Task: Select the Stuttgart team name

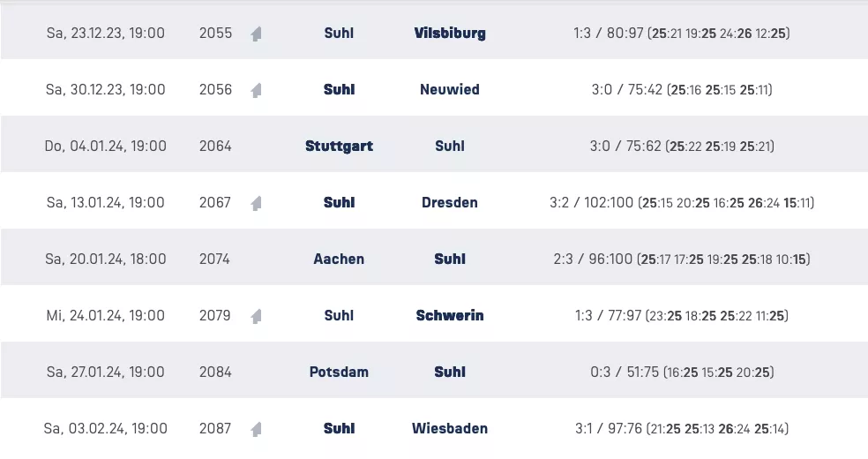Action: [x=339, y=147]
